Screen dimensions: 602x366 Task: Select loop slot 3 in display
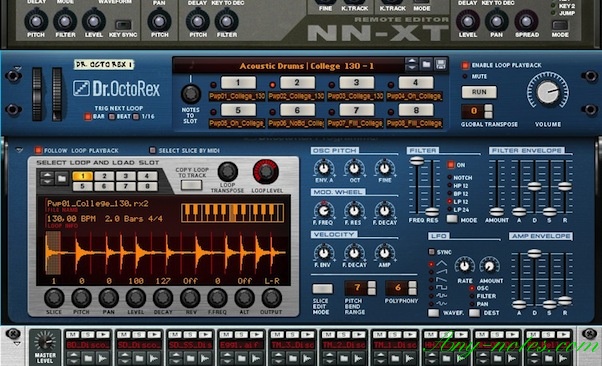[x=125, y=176]
